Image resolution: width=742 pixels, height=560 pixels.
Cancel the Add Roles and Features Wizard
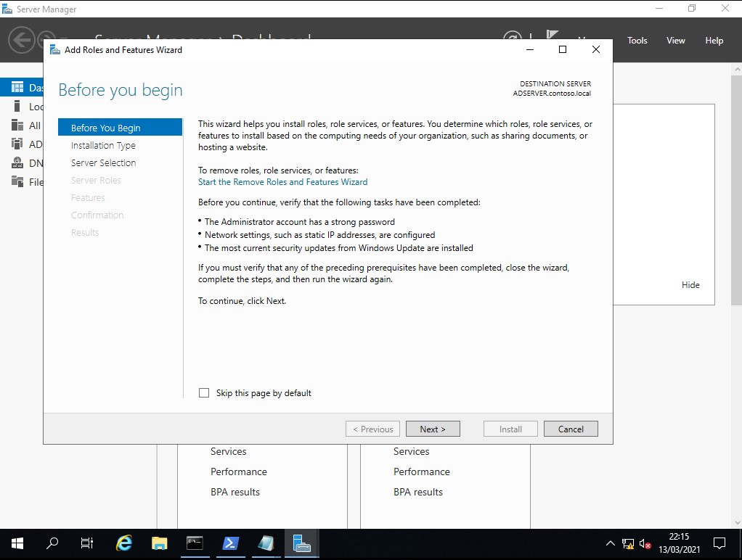click(570, 429)
